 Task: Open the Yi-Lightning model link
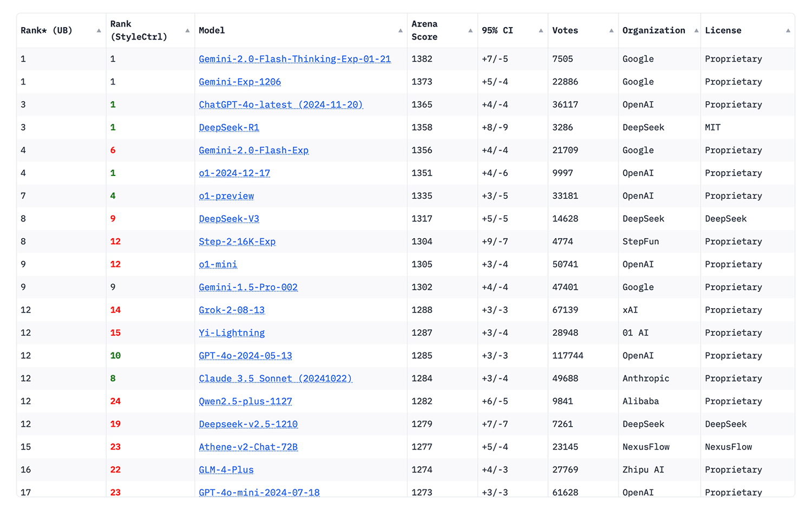232,333
